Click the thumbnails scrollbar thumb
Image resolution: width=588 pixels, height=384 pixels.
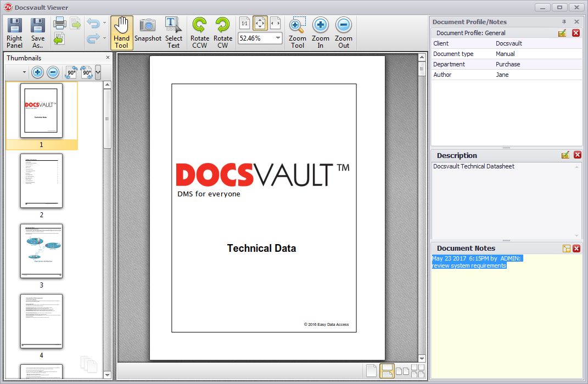(107, 118)
